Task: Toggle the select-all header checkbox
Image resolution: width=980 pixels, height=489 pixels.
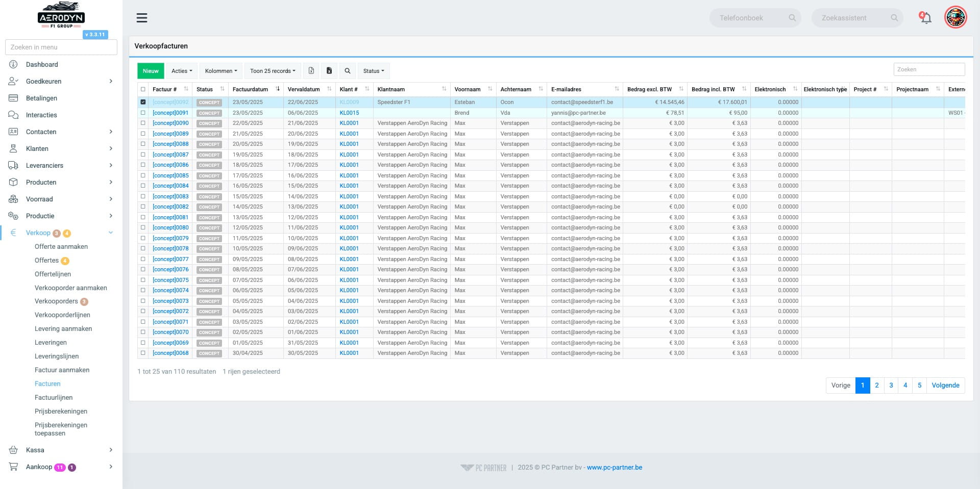Action: pyautogui.click(x=143, y=89)
